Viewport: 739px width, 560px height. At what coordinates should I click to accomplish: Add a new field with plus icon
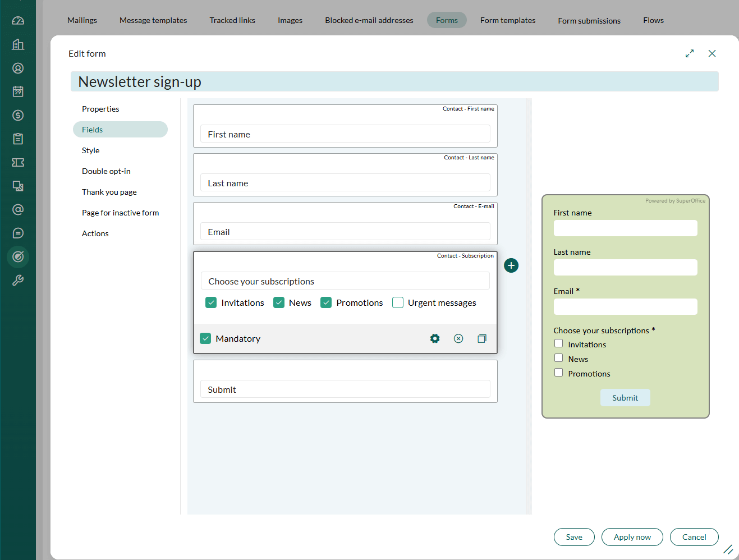click(x=511, y=265)
